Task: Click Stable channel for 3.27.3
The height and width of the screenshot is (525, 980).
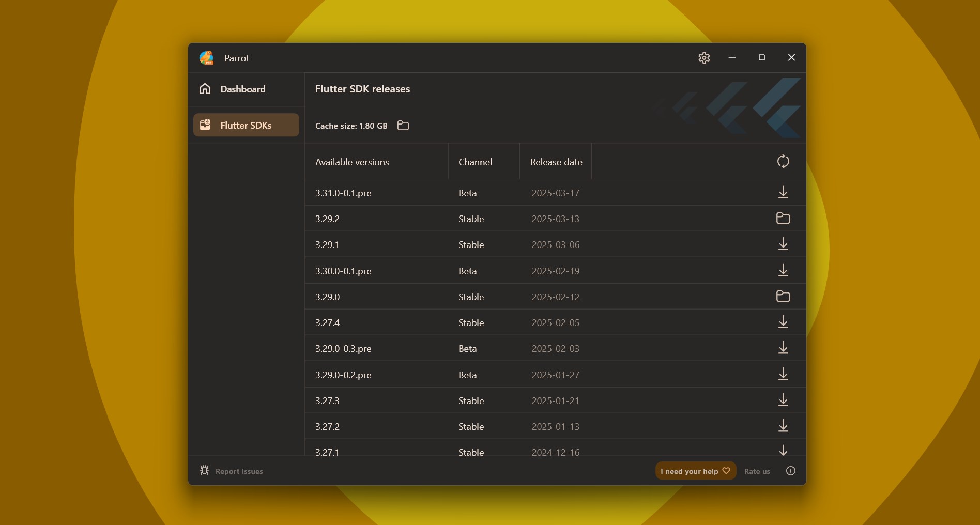Action: (x=471, y=401)
